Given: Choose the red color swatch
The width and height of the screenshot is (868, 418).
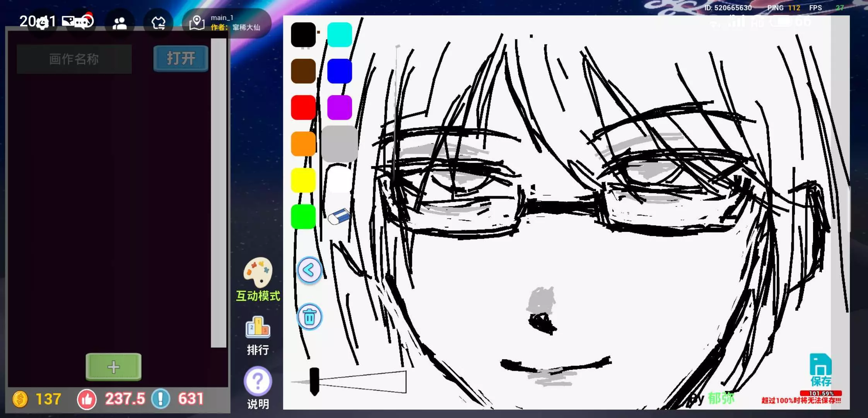Looking at the screenshot, I should coord(303,108).
